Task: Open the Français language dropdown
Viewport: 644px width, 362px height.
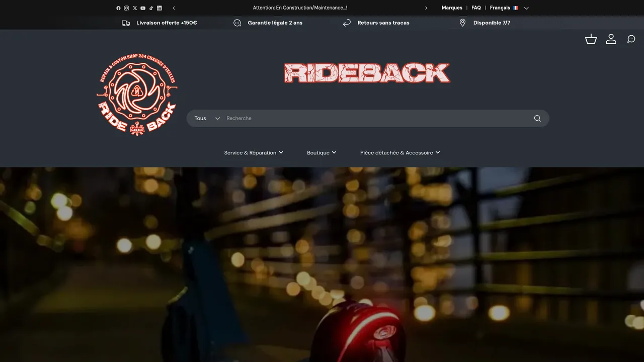Action: point(509,8)
